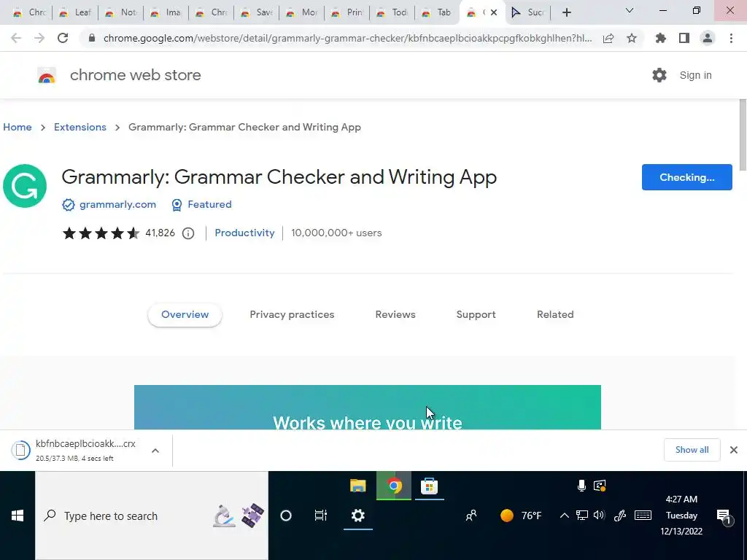Reload the page with refresh icon
This screenshot has width=747, height=560.
coord(63,38)
